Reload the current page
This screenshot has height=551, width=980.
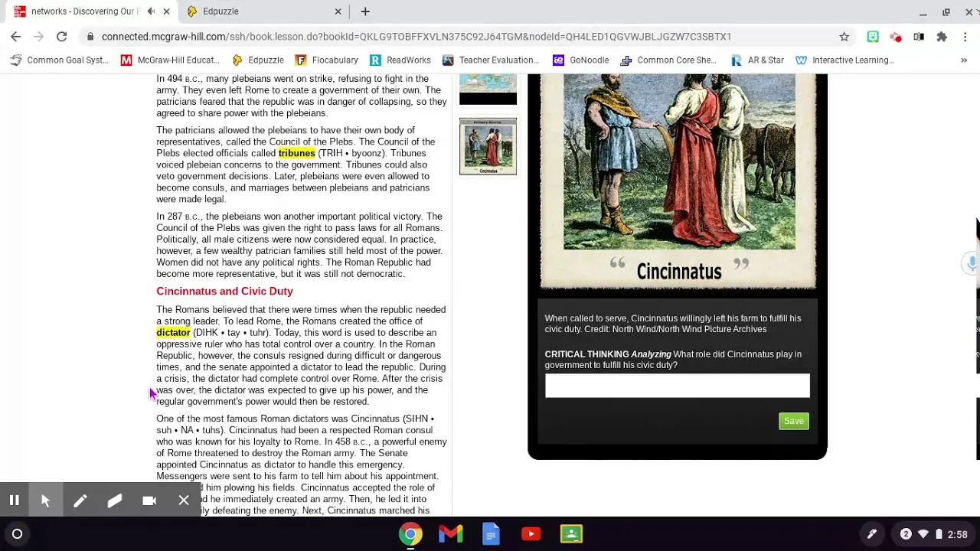coord(62,37)
